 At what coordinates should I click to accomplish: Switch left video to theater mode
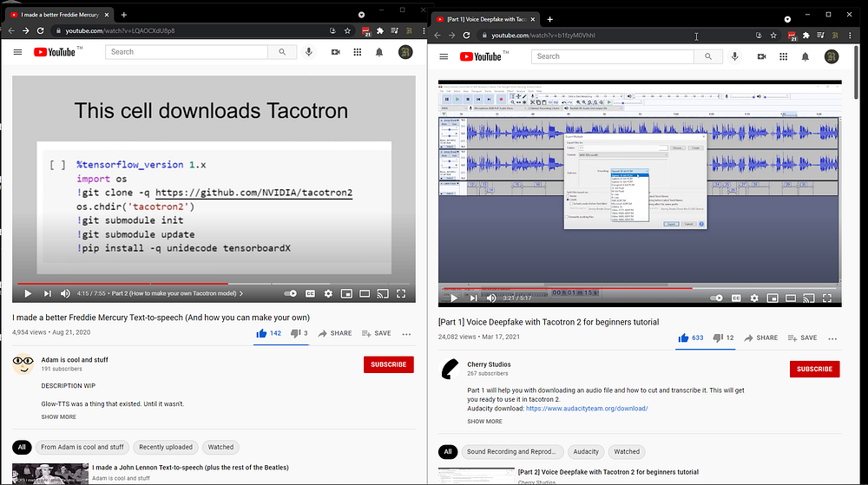365,293
